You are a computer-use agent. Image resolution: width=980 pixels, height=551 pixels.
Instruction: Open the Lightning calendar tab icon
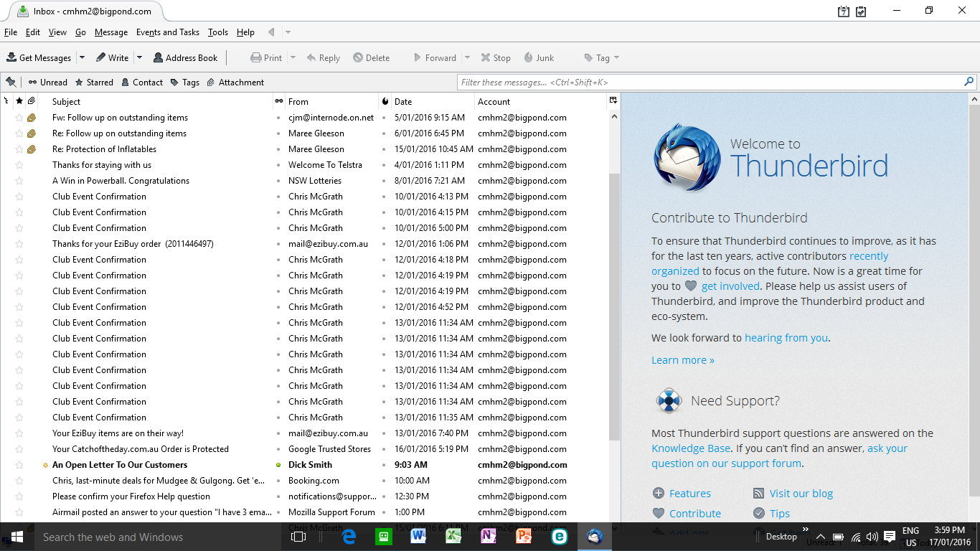click(844, 11)
